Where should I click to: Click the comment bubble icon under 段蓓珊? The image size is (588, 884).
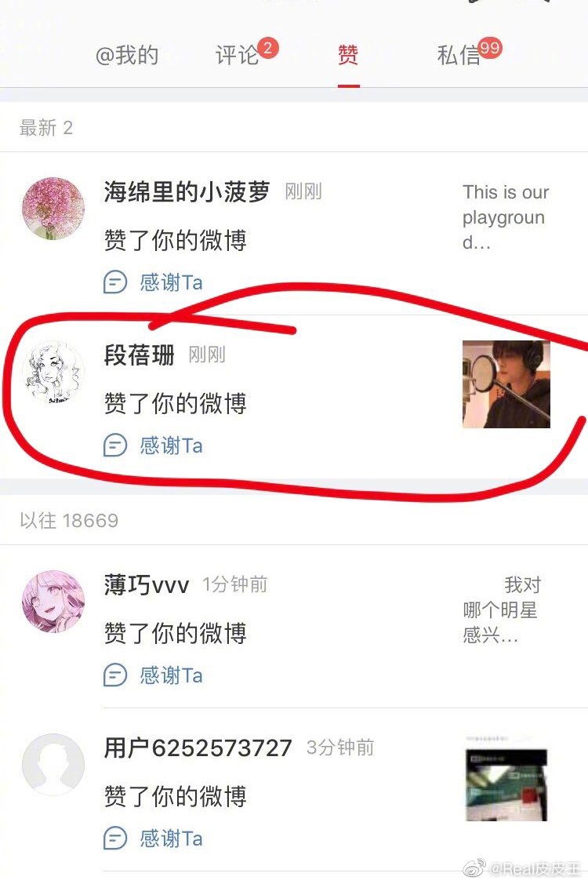click(115, 446)
